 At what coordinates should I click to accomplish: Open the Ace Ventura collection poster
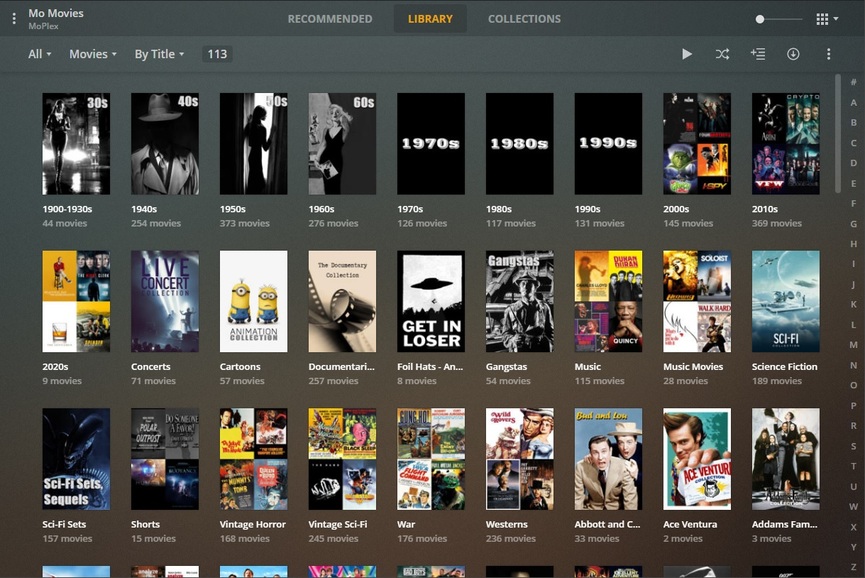pos(697,459)
